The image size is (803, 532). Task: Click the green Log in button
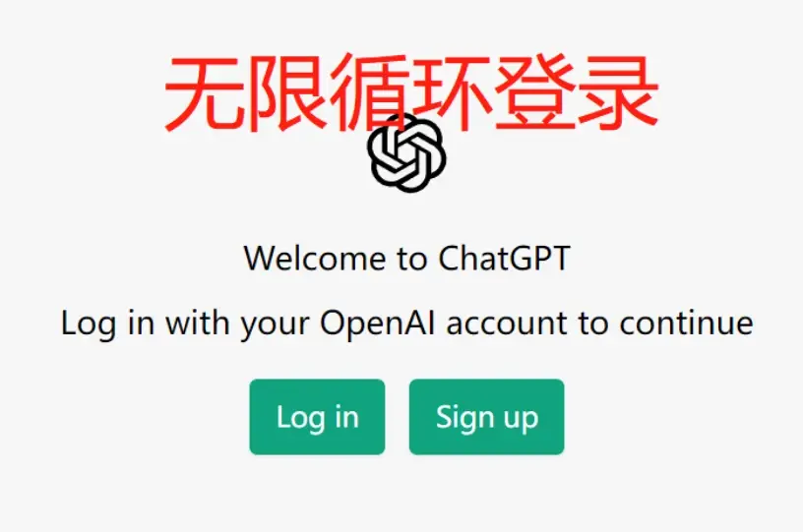click(317, 416)
